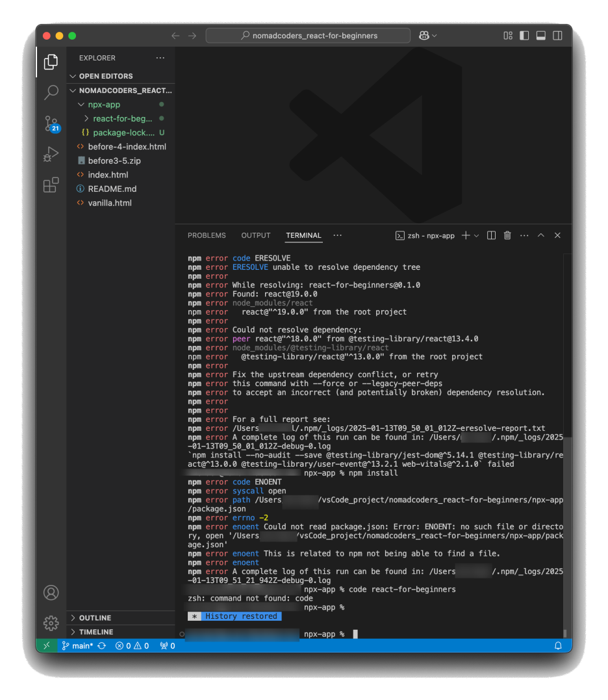Click the terminal prompt input line
Image resolution: width=608 pixels, height=700 pixels.
coord(375,634)
